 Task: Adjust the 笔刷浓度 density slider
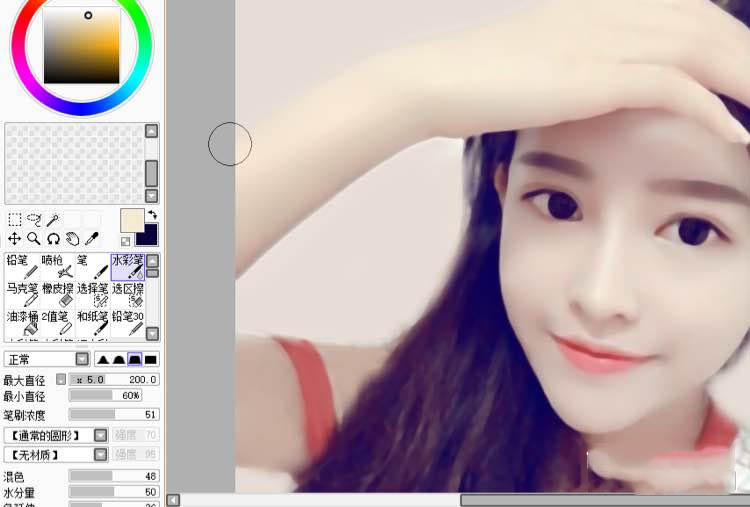[114, 414]
